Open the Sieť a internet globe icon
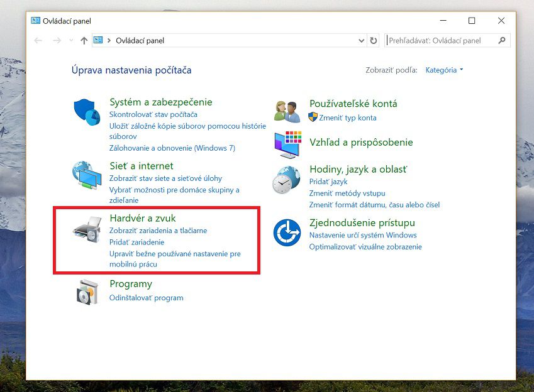The width and height of the screenshot is (534, 392). [87, 176]
